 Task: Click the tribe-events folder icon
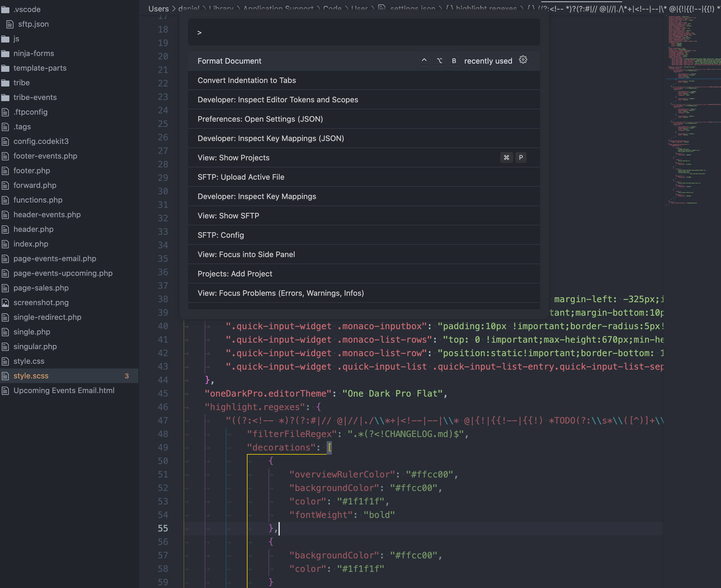point(5,98)
